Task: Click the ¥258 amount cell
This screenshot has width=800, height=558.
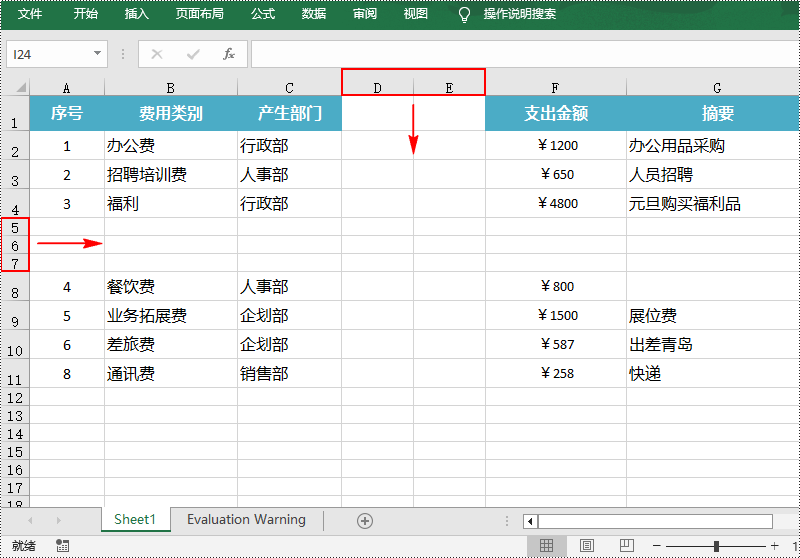Action: click(556, 374)
